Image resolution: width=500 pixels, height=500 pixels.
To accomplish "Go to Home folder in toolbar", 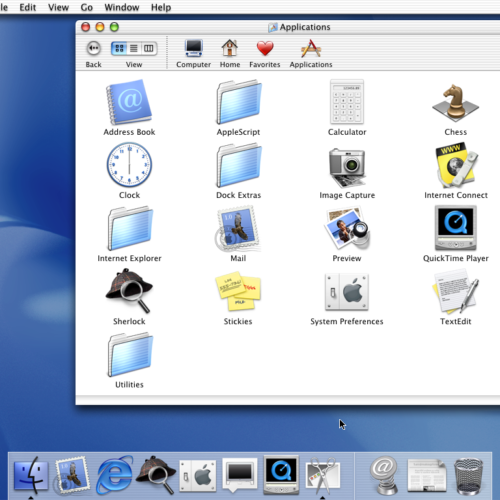I will point(230,53).
